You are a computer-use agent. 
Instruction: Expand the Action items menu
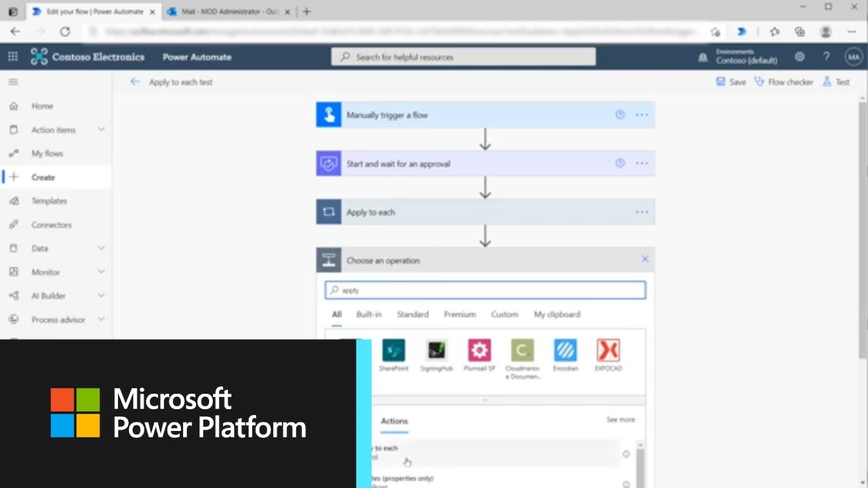click(101, 129)
